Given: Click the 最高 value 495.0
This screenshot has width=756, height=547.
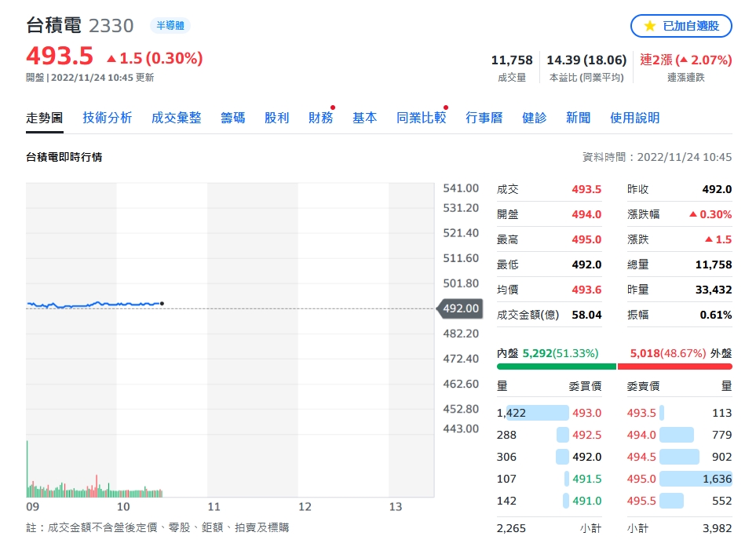Looking at the screenshot, I should (586, 239).
